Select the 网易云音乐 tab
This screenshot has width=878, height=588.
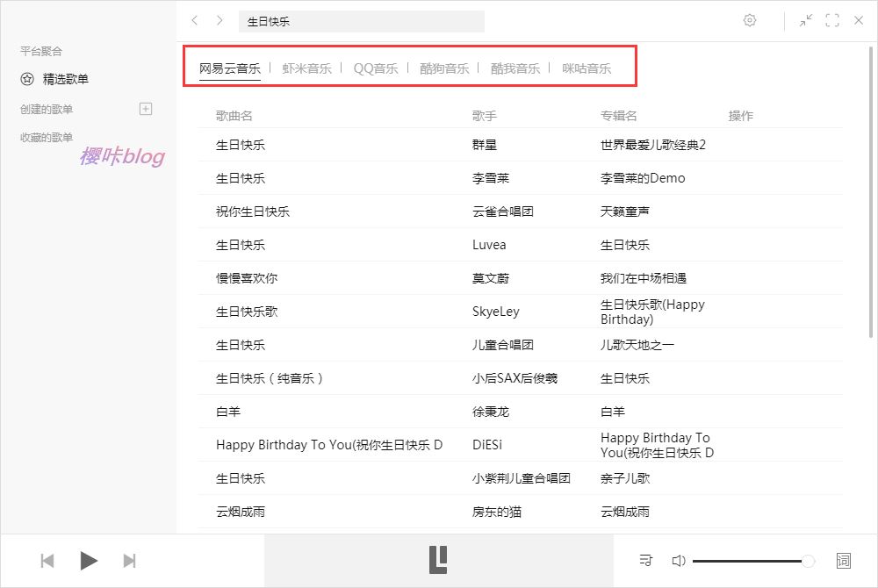(229, 68)
